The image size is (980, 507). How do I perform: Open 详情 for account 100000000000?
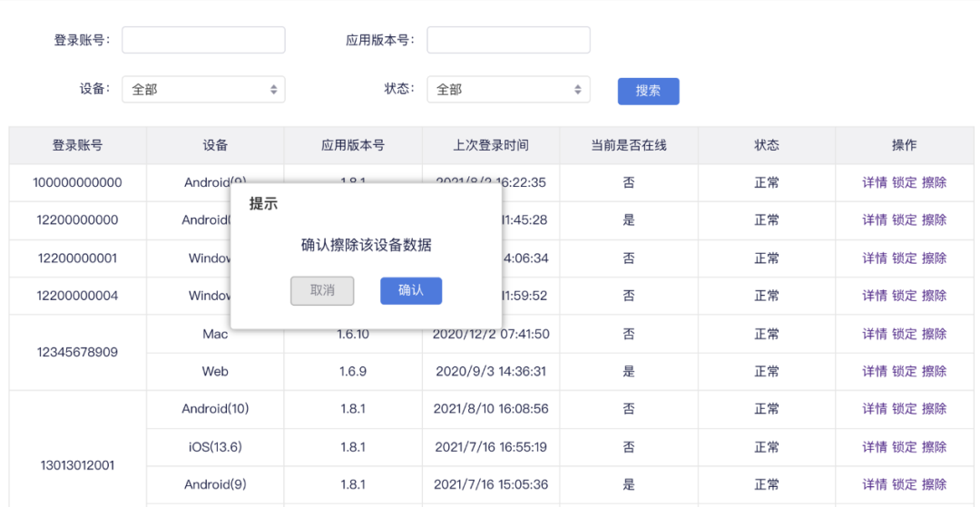pos(875,183)
